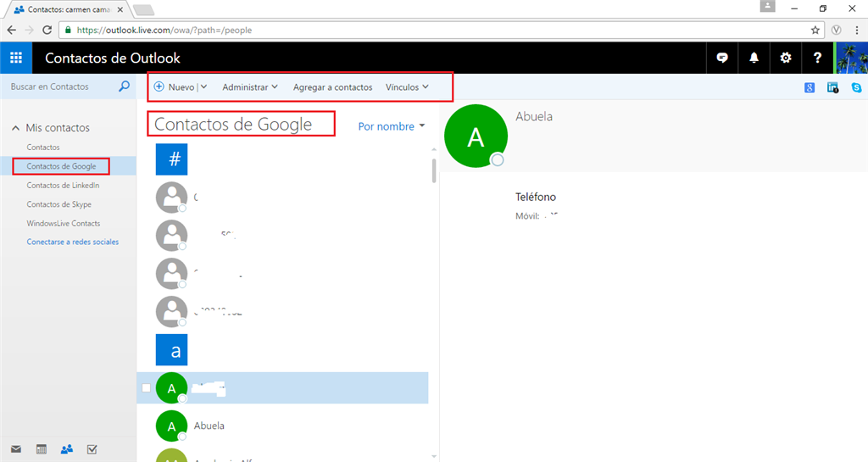The height and width of the screenshot is (462, 868).
Task: Click LinkedIn connection icon
Action: (x=832, y=87)
